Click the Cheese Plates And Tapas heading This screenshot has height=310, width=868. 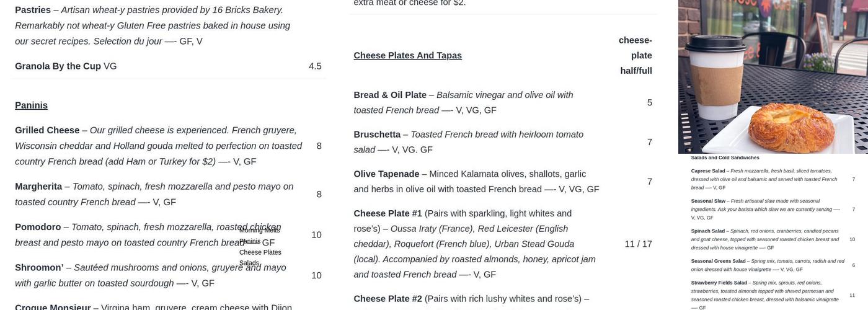407,56
